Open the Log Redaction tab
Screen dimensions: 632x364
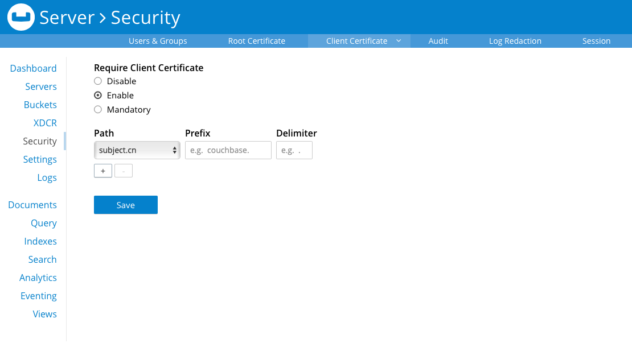point(515,41)
